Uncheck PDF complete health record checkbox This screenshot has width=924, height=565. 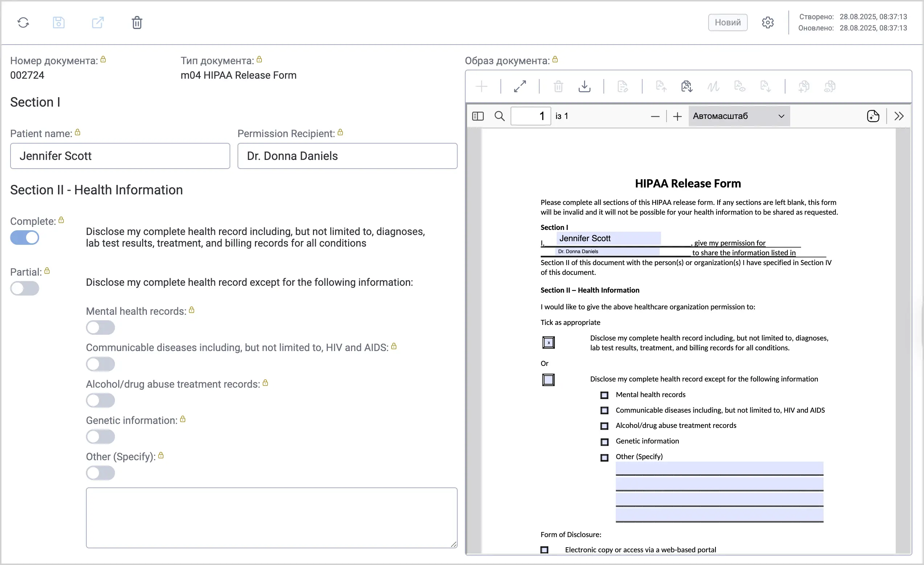[548, 343]
